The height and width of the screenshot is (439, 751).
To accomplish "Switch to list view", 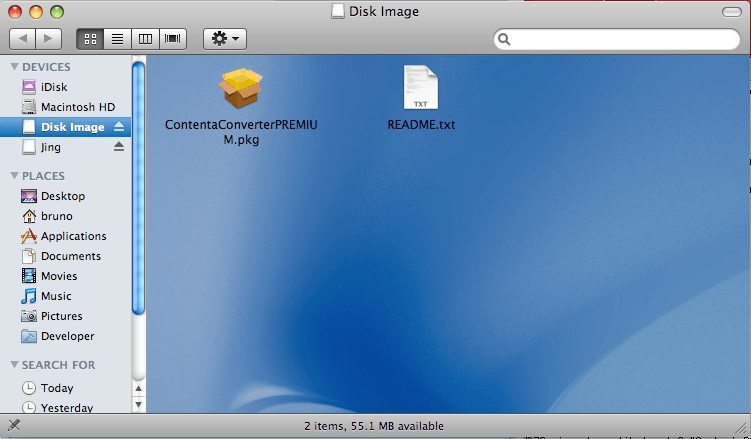I will (117, 39).
